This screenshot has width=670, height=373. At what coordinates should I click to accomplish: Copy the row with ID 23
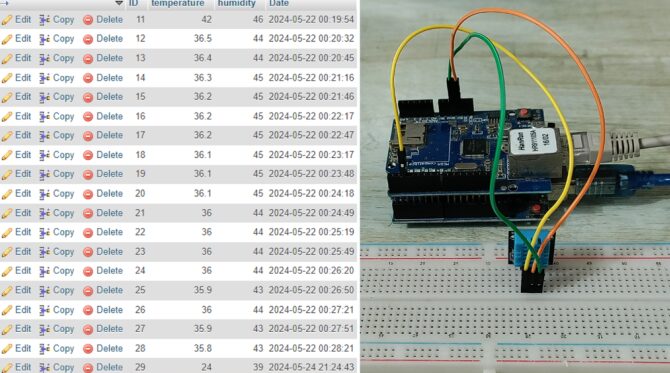(57, 252)
